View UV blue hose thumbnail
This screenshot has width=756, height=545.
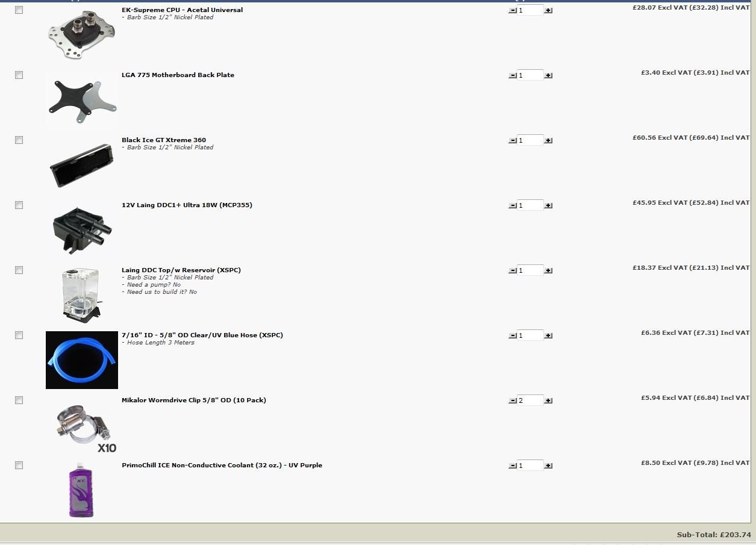click(82, 360)
